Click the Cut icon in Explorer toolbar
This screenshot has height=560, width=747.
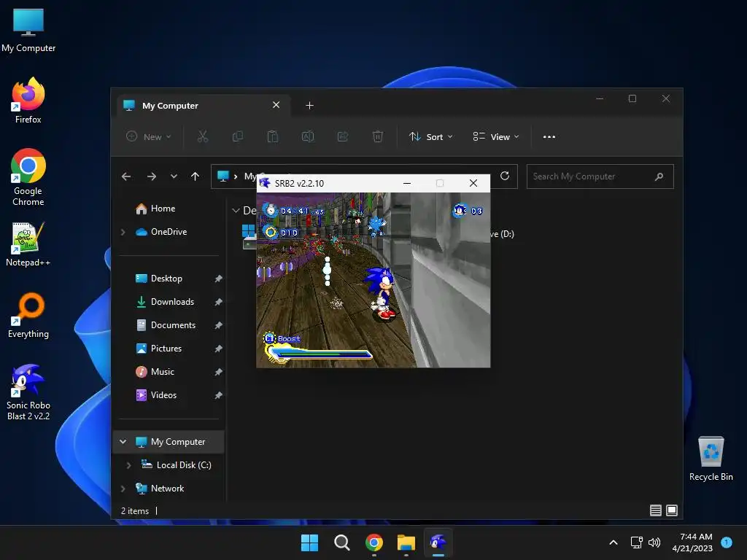tap(203, 136)
